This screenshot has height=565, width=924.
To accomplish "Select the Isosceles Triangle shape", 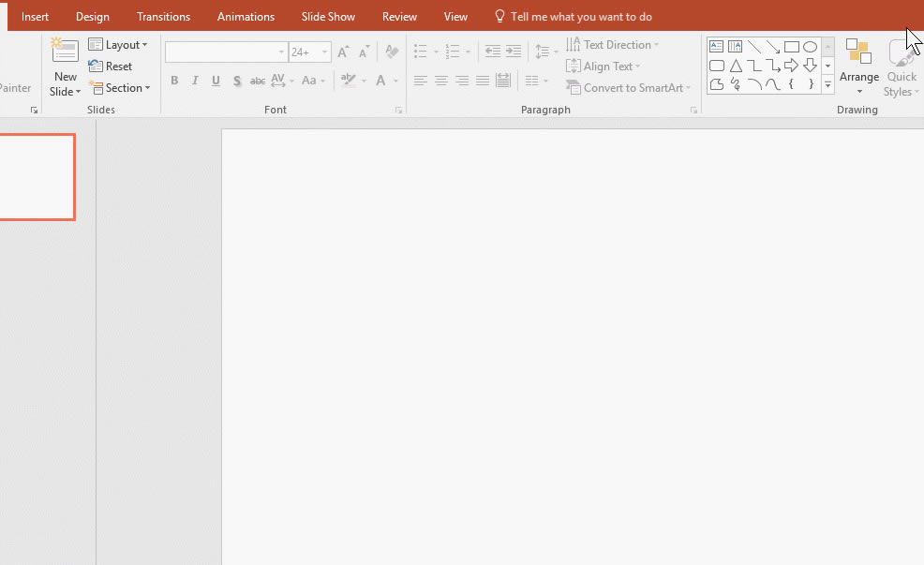I will pos(735,66).
